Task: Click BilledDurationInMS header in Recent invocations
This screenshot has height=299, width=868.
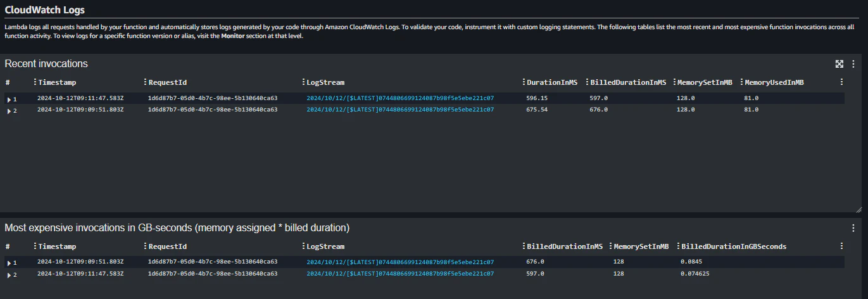Action: [x=629, y=82]
